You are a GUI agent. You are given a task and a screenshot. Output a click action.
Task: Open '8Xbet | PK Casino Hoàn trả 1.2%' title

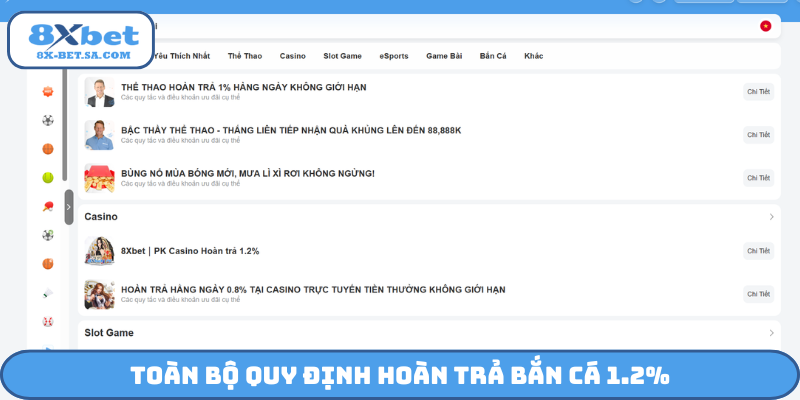click(x=190, y=251)
